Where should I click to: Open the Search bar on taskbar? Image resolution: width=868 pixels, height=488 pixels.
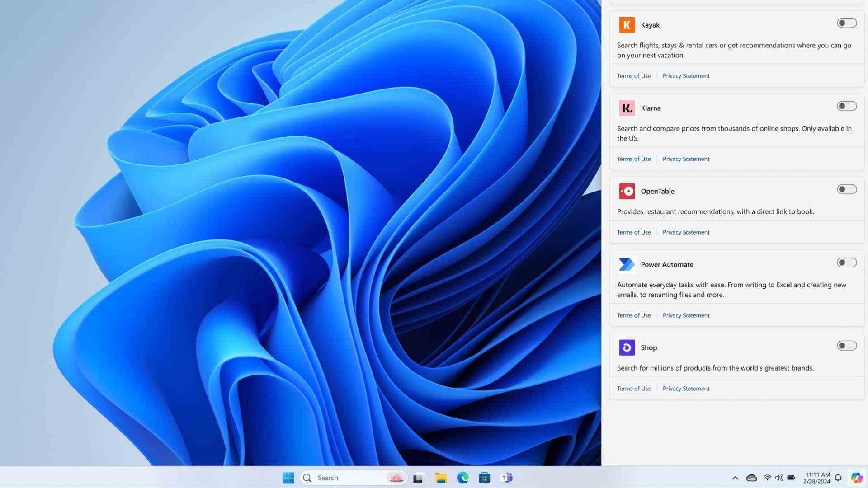(x=352, y=477)
